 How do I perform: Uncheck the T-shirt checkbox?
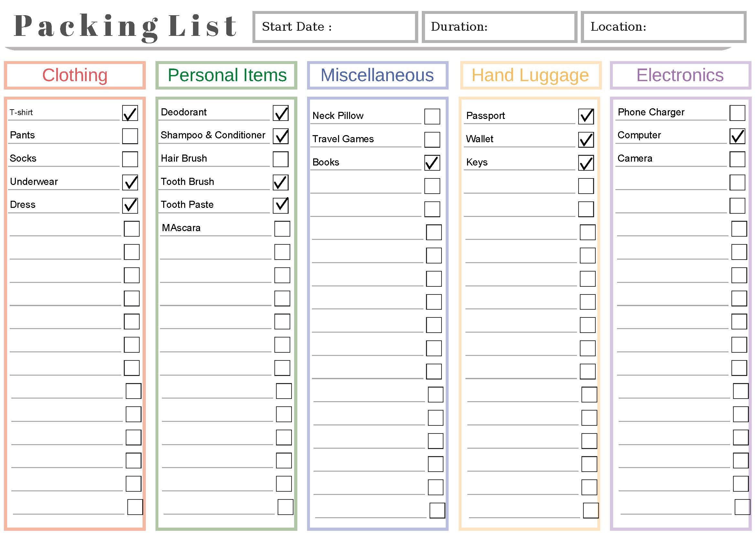pos(130,113)
